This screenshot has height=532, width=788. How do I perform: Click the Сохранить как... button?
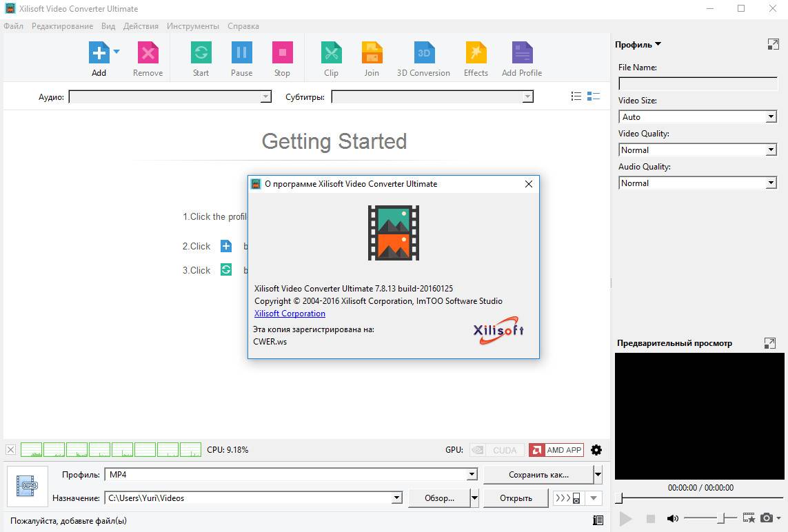tap(538, 474)
